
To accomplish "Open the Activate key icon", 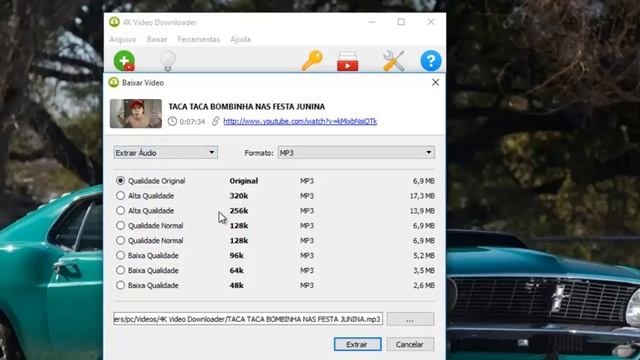I will (x=312, y=61).
